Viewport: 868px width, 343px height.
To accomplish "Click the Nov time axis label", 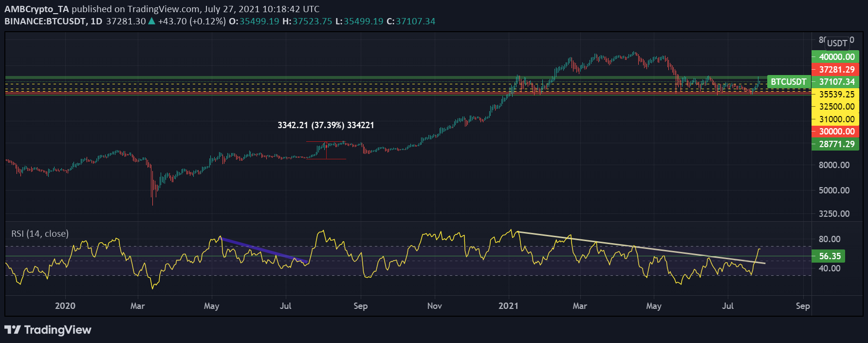I will pyautogui.click(x=434, y=306).
